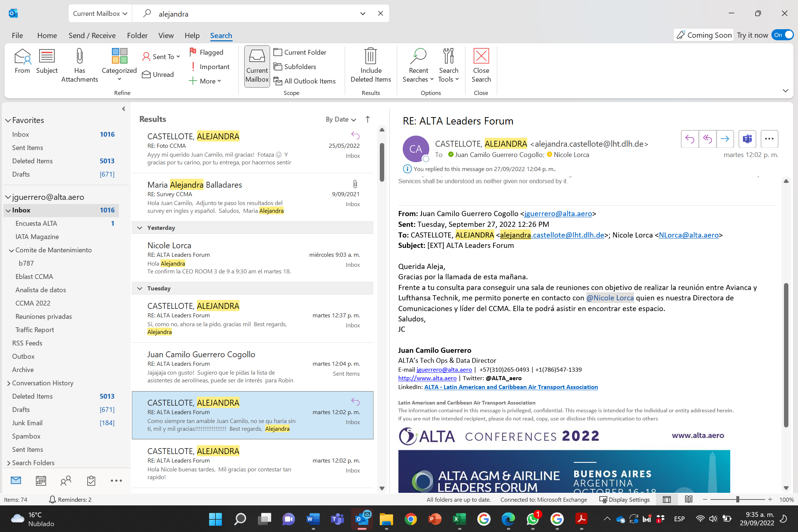
Task: Set scope to Current Mailbox
Action: [x=257, y=66]
